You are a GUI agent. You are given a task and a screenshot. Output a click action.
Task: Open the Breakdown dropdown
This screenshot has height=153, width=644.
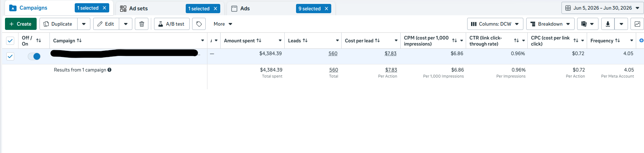pos(550,24)
